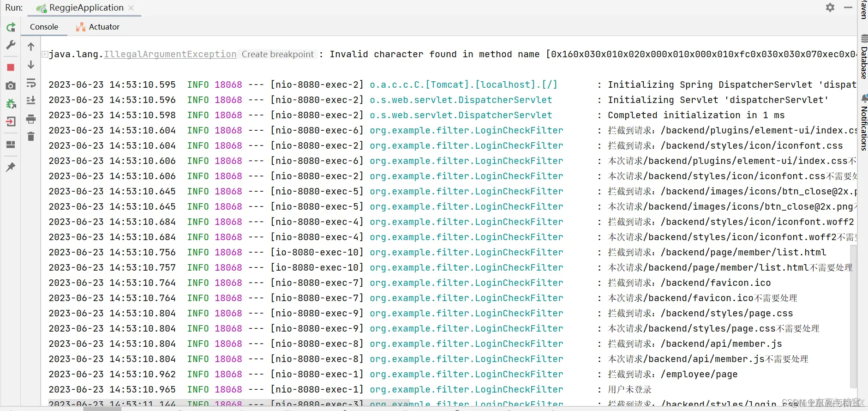Click the Create breakpoint link
Viewport: 868px width, 411px height.
278,54
